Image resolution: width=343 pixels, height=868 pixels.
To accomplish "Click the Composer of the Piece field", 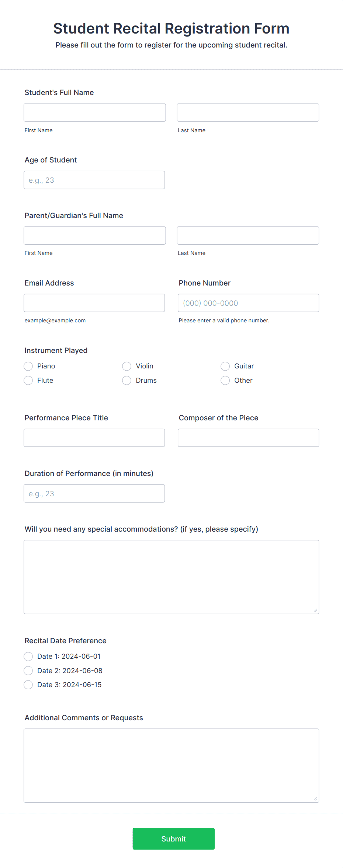I will click(248, 438).
